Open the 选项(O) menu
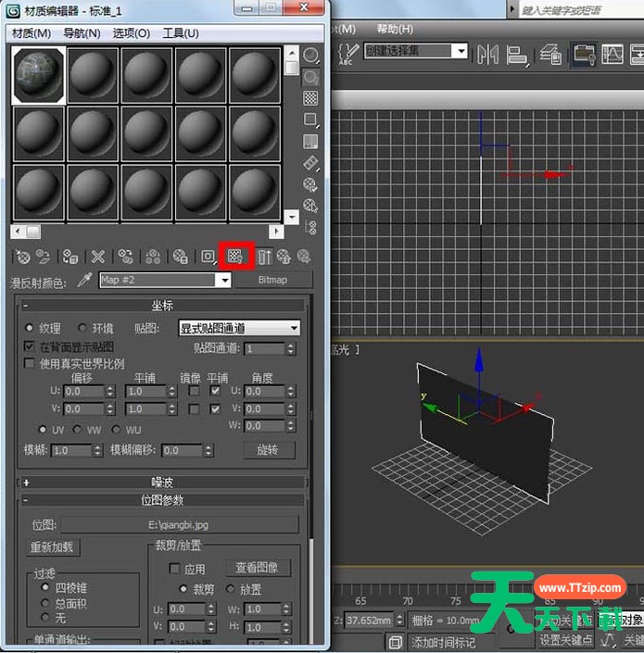 click(132, 33)
